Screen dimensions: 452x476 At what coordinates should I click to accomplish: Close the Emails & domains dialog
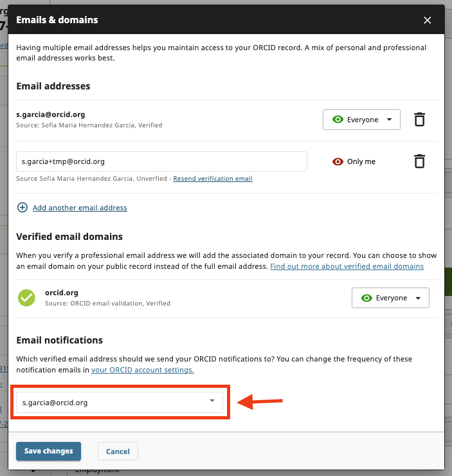click(x=428, y=20)
